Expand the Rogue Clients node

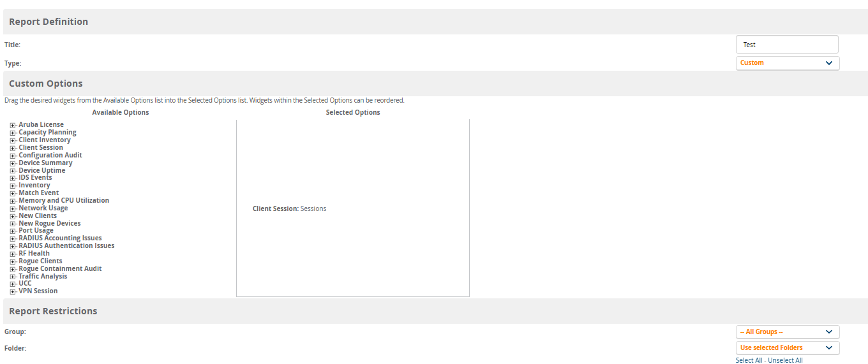pos(13,261)
